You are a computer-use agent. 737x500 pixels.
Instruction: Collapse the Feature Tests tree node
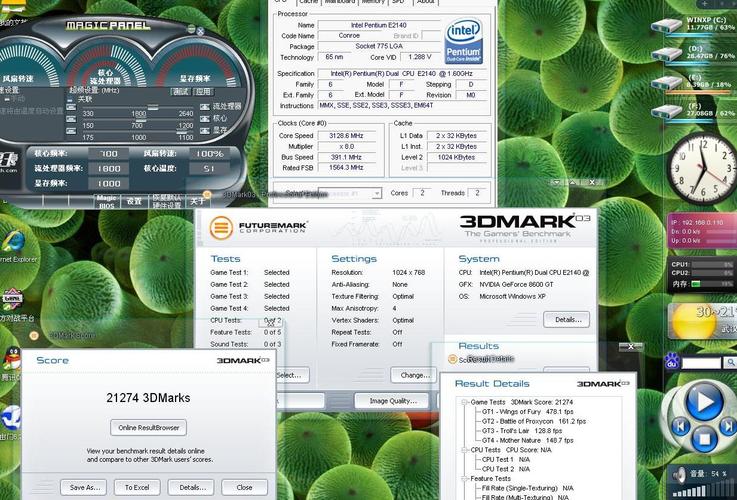coord(464,479)
